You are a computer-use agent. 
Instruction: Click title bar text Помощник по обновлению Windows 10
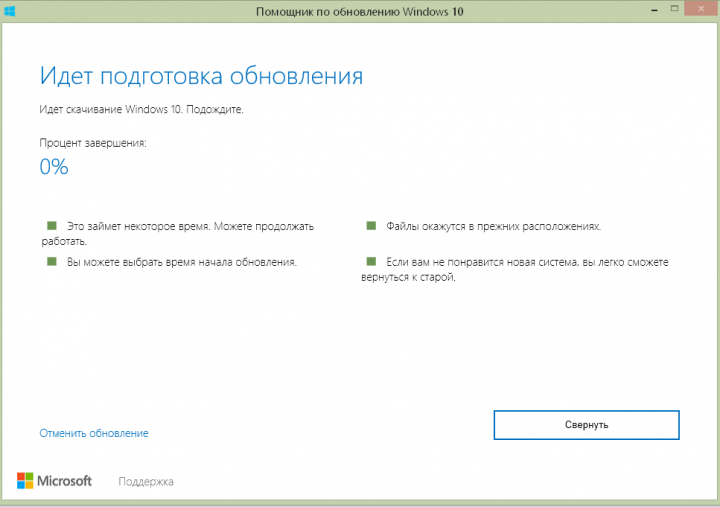click(360, 11)
